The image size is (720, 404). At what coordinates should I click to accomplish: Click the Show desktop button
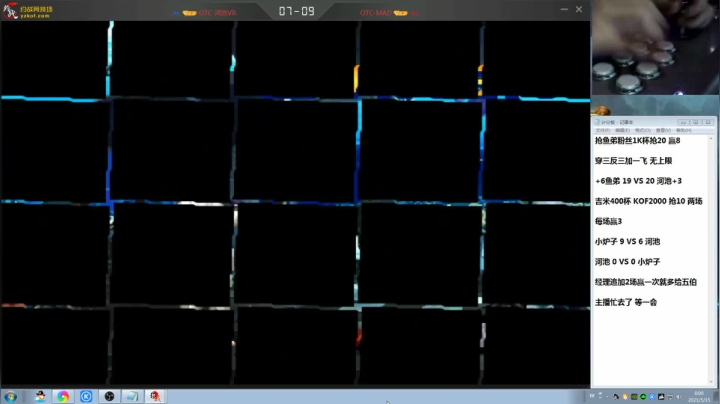717,397
